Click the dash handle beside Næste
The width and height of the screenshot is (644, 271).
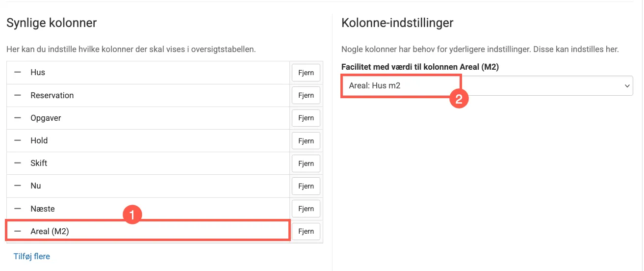point(18,209)
